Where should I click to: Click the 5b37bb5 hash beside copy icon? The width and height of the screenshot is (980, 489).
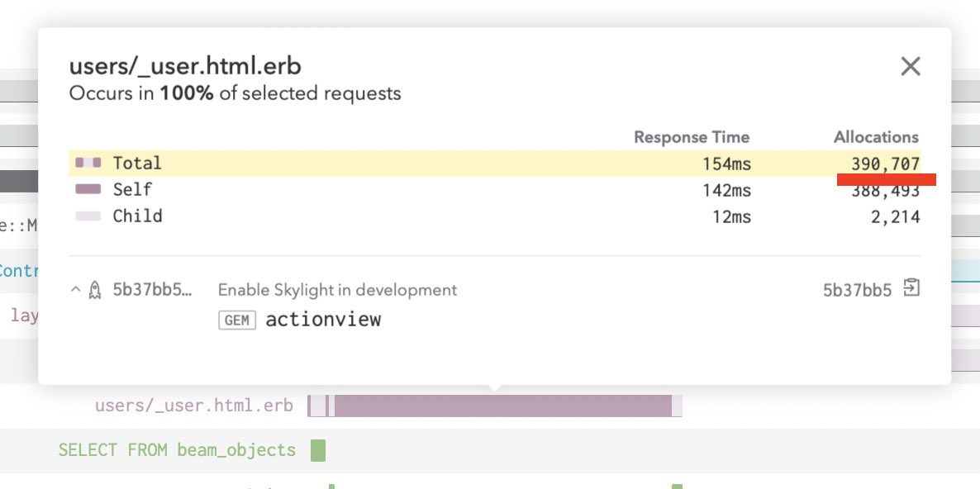tap(857, 291)
